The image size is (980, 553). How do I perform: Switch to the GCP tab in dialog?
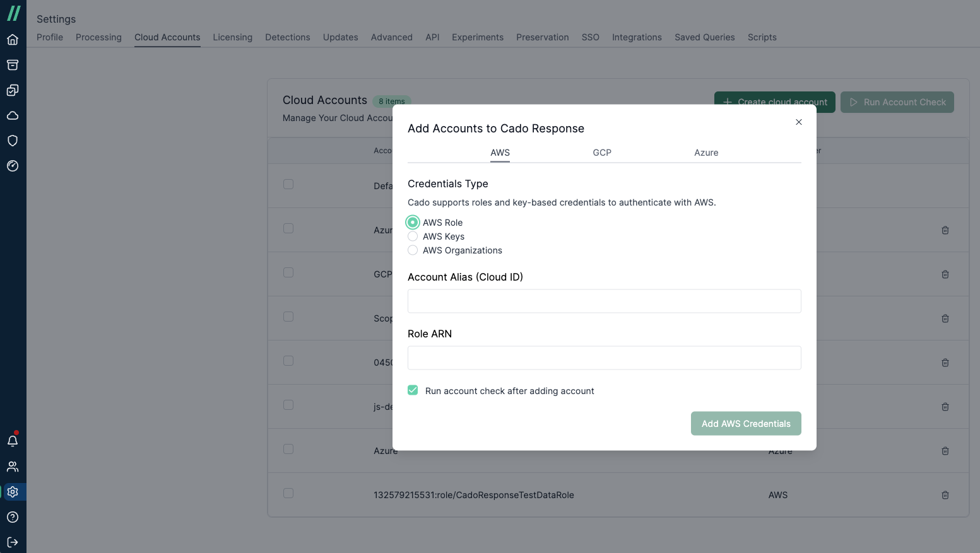click(602, 153)
